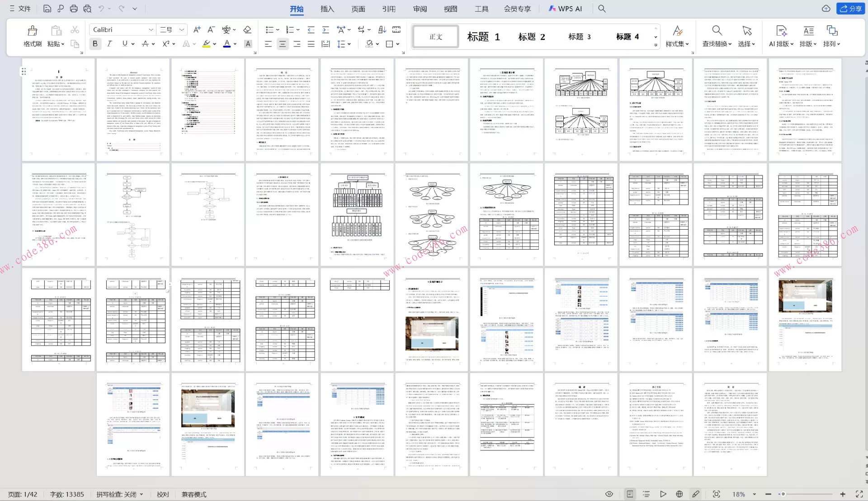Click the decrease indent icon
The image size is (868, 501).
pyautogui.click(x=311, y=30)
